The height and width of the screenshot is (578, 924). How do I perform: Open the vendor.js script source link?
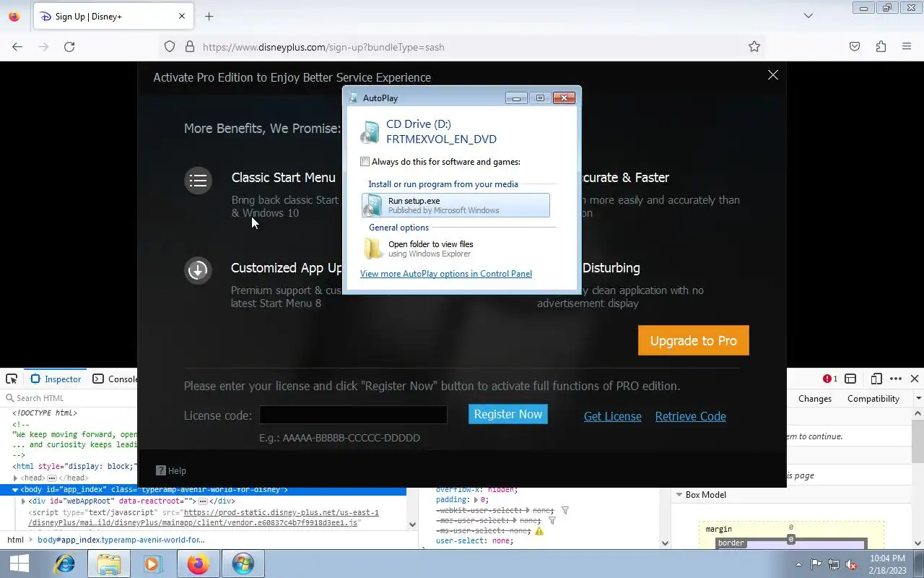(204, 517)
